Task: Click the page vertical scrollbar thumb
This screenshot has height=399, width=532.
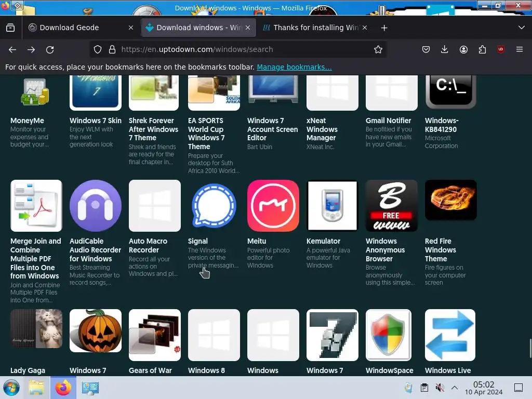Action: coord(530,348)
